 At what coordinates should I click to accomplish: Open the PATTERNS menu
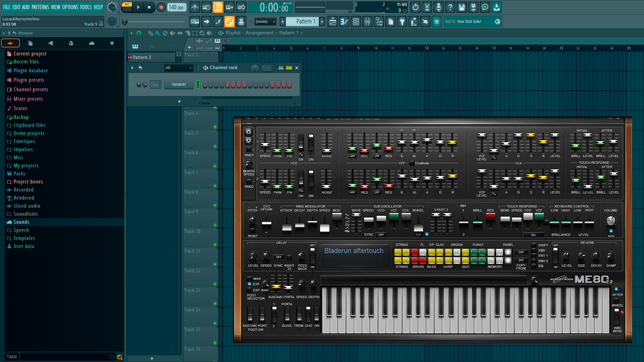click(40, 7)
